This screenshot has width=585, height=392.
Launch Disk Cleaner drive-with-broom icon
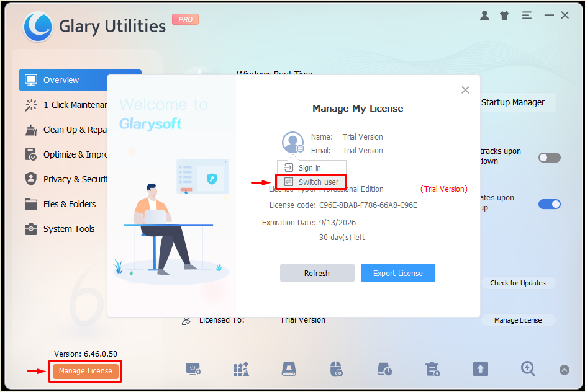[289, 369]
